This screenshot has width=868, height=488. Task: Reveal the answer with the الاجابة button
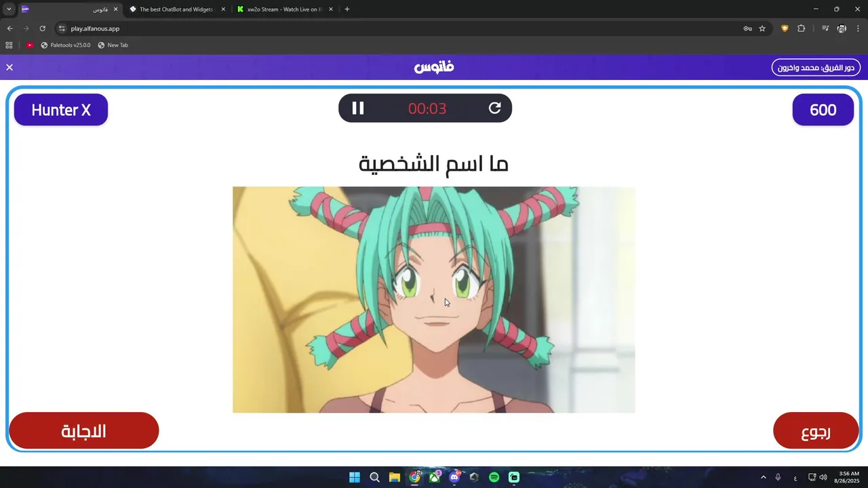click(84, 431)
